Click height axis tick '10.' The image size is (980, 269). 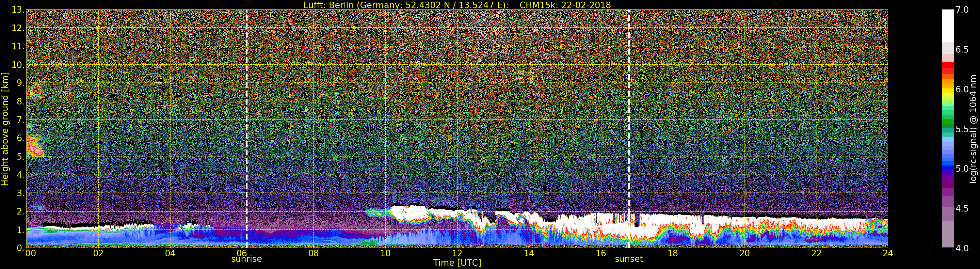pyautogui.click(x=18, y=65)
